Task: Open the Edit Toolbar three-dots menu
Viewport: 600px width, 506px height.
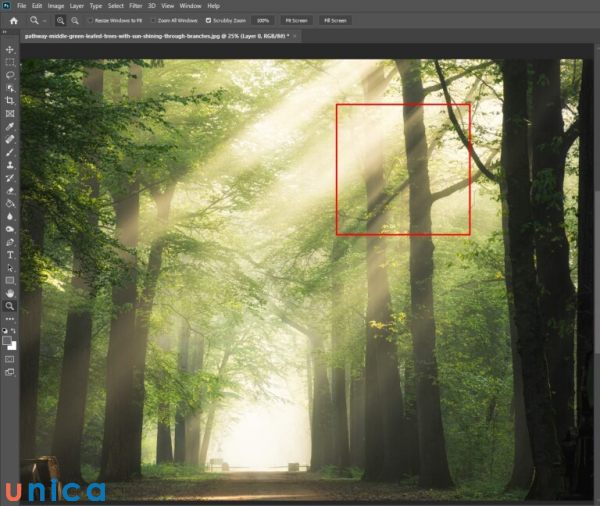Action: coord(10,318)
